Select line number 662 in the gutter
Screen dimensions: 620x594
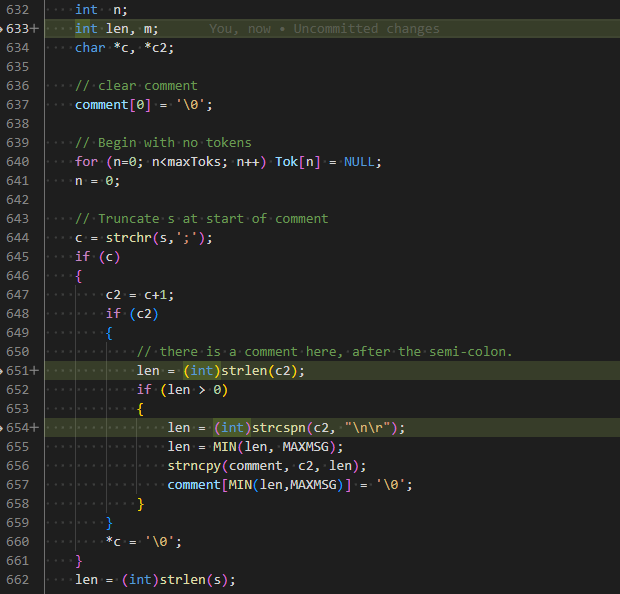(18, 580)
